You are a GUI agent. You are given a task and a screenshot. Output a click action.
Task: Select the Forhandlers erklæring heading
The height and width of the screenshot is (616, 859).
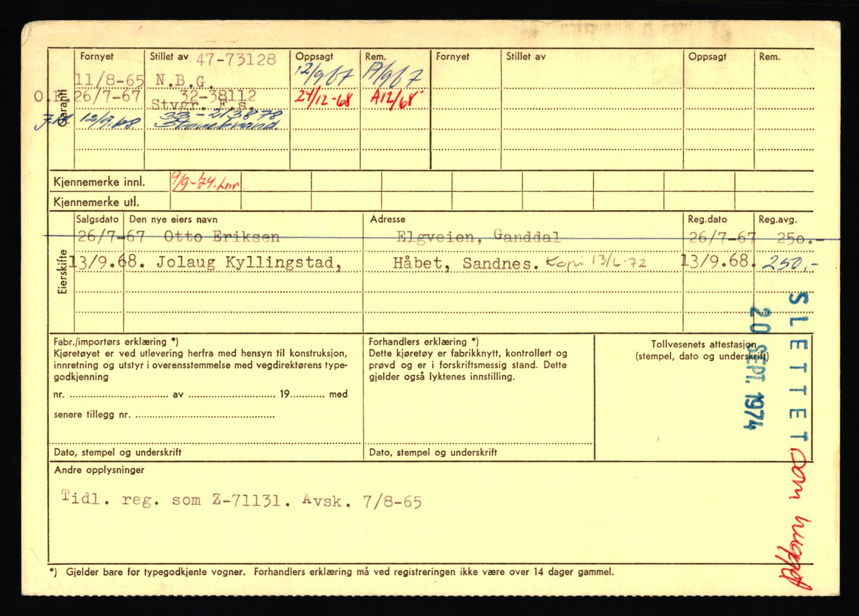click(x=424, y=342)
